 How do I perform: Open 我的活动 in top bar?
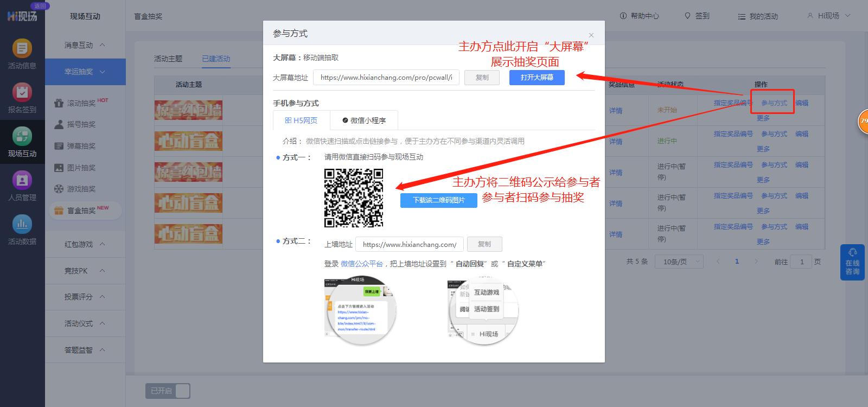tap(758, 16)
